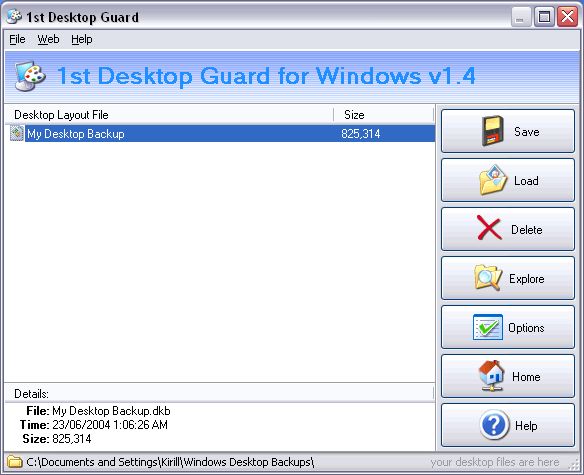Click the blue question mark Help icon

tap(494, 425)
